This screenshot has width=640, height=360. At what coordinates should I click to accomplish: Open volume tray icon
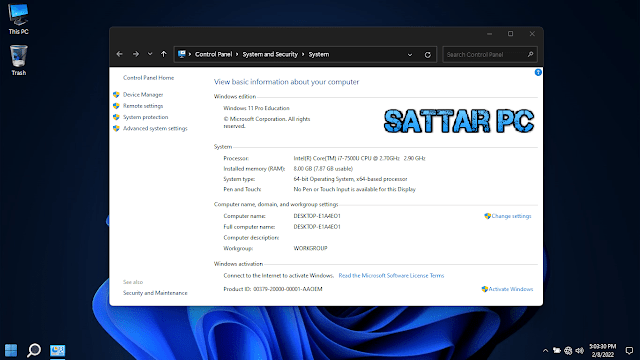[580, 350]
